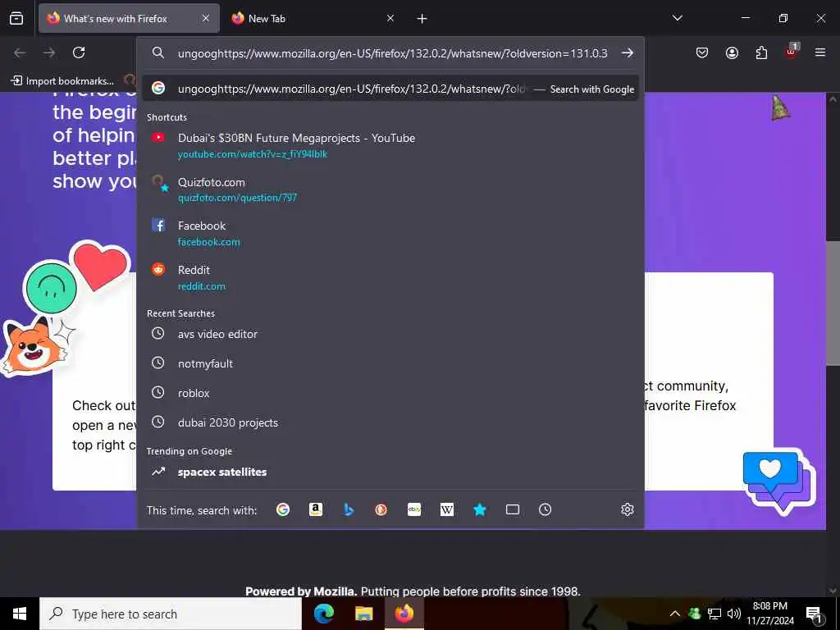Image resolution: width=840 pixels, height=630 pixels.
Task: Click the Firefox taskbar icon
Action: [404, 614]
